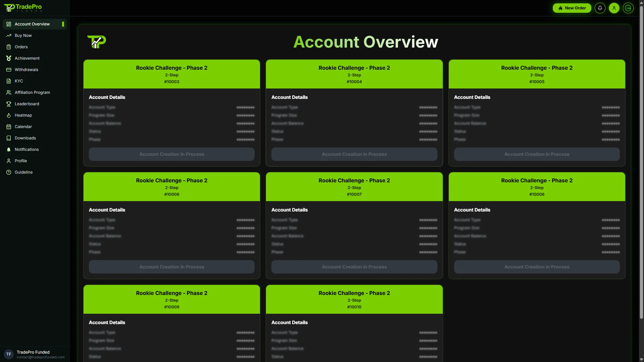This screenshot has height=362, width=644.
Task: Click Account Creation in Process for #10005
Action: [x=537, y=154]
